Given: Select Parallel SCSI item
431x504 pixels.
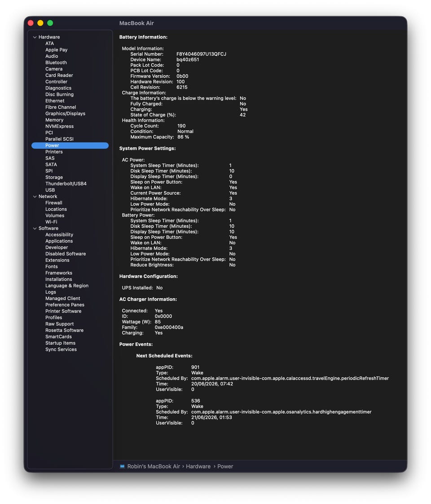Looking at the screenshot, I should coord(59,139).
